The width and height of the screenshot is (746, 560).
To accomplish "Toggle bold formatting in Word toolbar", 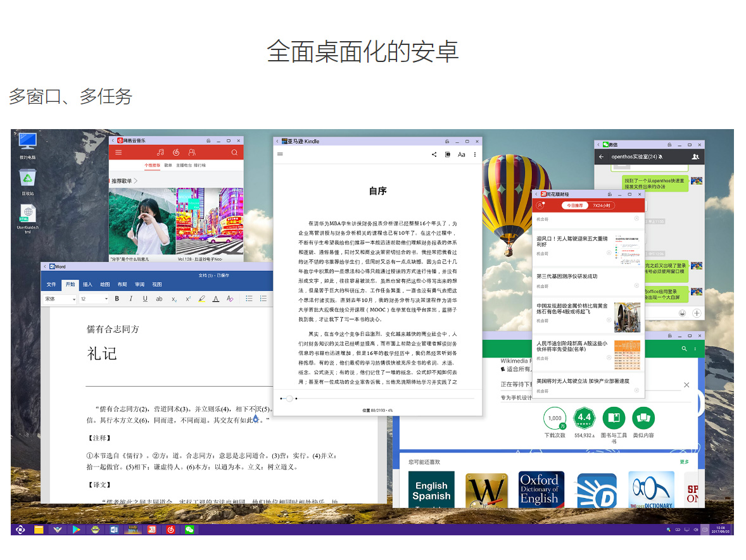I will (117, 299).
